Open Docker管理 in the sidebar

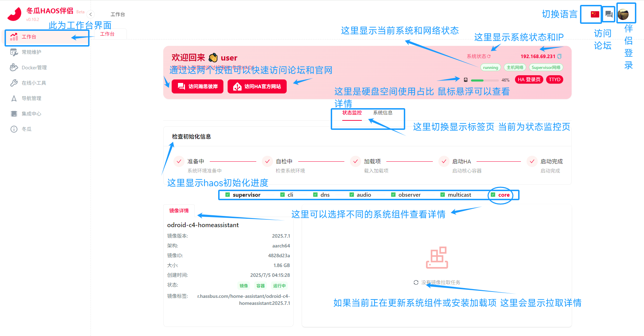(x=34, y=68)
